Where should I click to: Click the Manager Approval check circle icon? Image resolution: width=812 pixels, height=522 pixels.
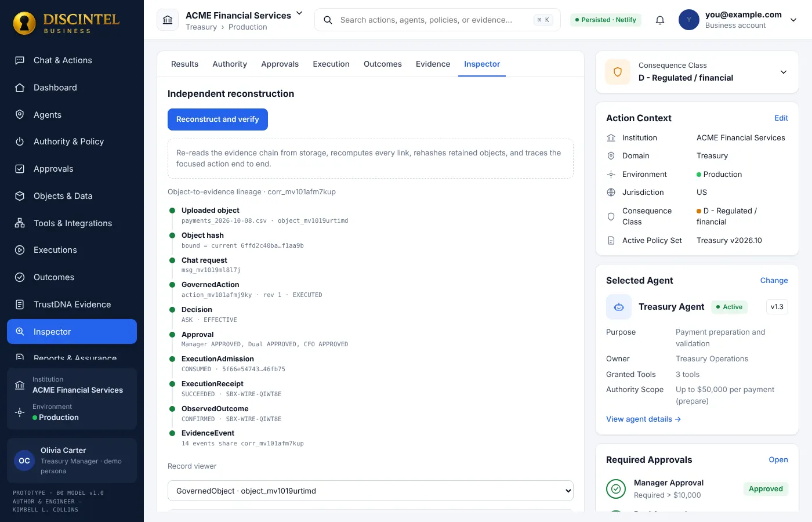[x=616, y=489]
